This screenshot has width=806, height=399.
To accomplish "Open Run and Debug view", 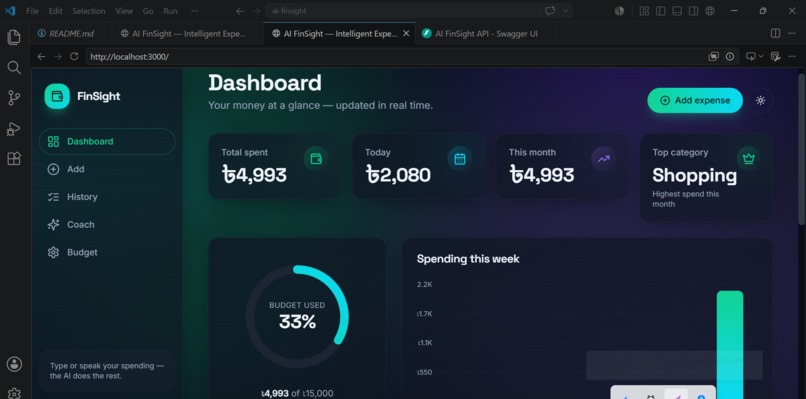I will pyautogui.click(x=14, y=129).
